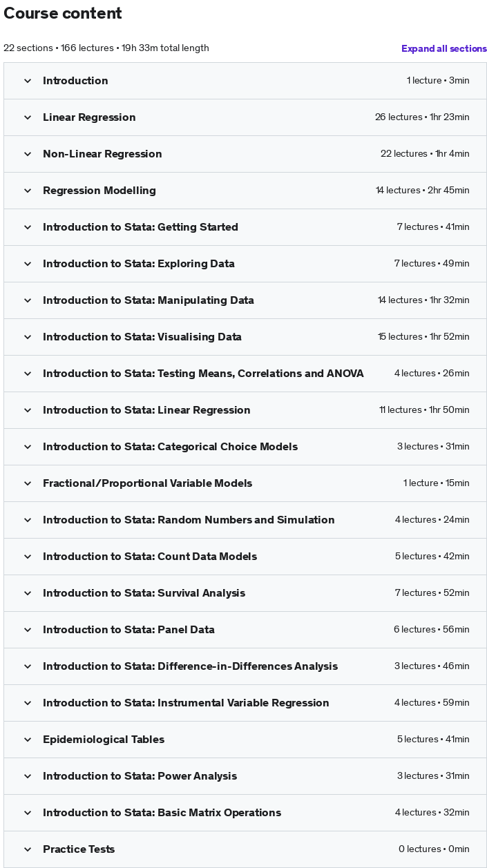Show Stata: Basic Matrix Operations lectures

245,813
